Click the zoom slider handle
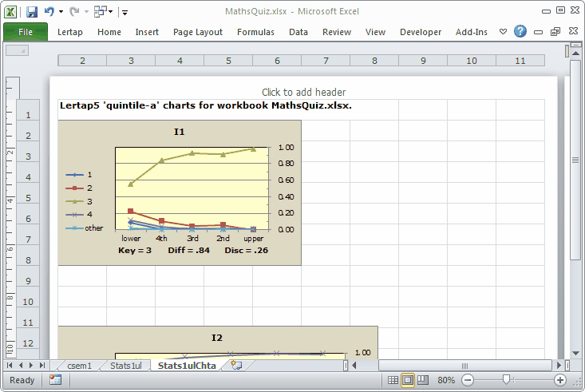The width and height of the screenshot is (585, 392). coord(506,380)
